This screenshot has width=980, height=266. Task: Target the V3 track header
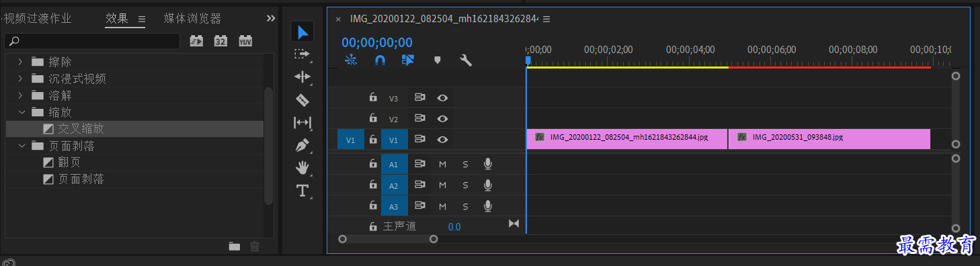(394, 98)
